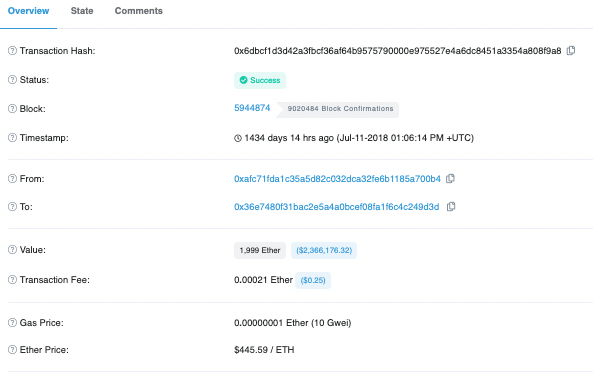Copy the transaction hash to clipboard
Screen dimensions: 593x379
pyautogui.click(x=571, y=51)
